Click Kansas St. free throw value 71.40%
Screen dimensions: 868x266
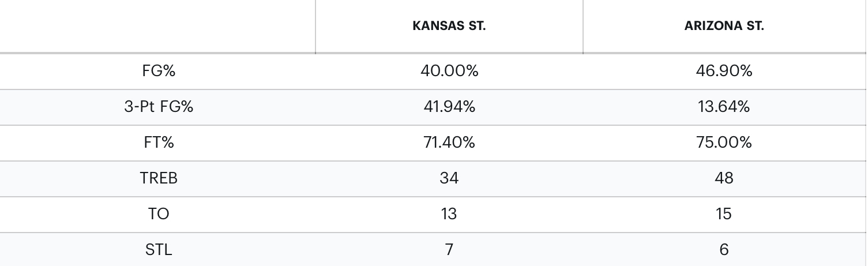449,143
